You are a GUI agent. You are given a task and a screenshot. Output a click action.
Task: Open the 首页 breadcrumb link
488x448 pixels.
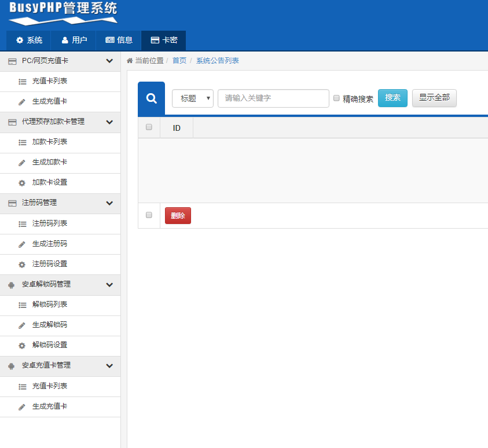coord(179,60)
